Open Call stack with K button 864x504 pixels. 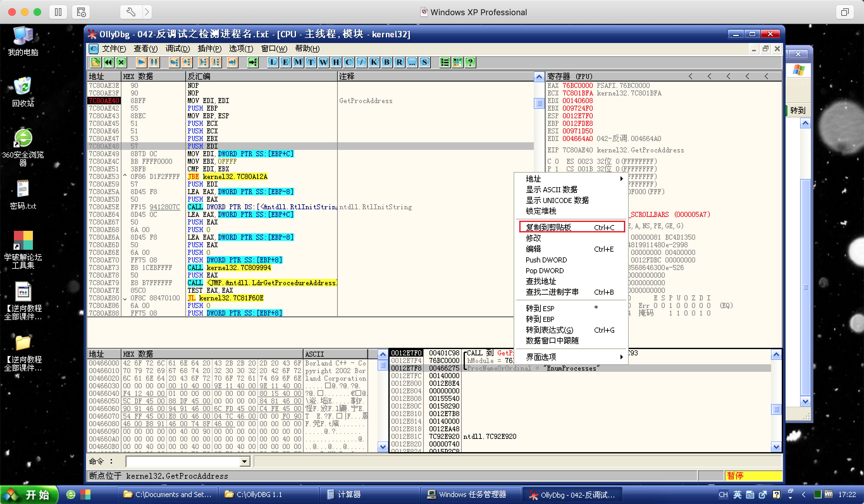374,62
